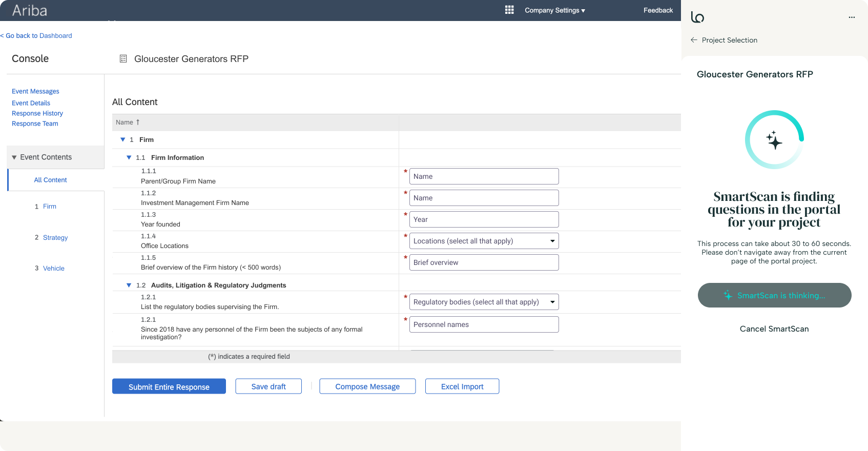The height and width of the screenshot is (451, 868).
Task: Collapse the 1 Firm section
Action: click(x=123, y=139)
